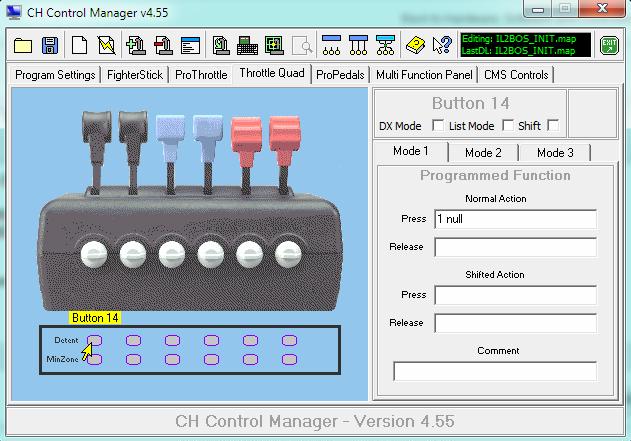The image size is (631, 441).
Task: Select the fourth white toggle switch
Action: [210, 255]
